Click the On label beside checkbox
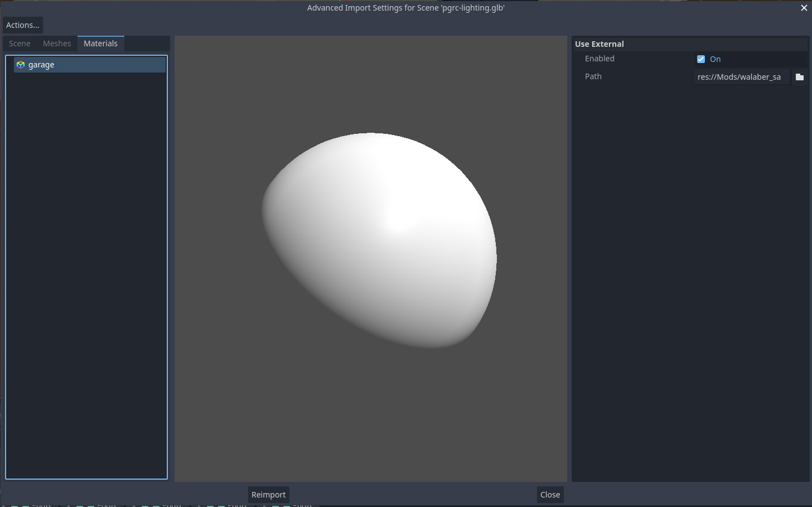The image size is (812, 507). (715, 59)
